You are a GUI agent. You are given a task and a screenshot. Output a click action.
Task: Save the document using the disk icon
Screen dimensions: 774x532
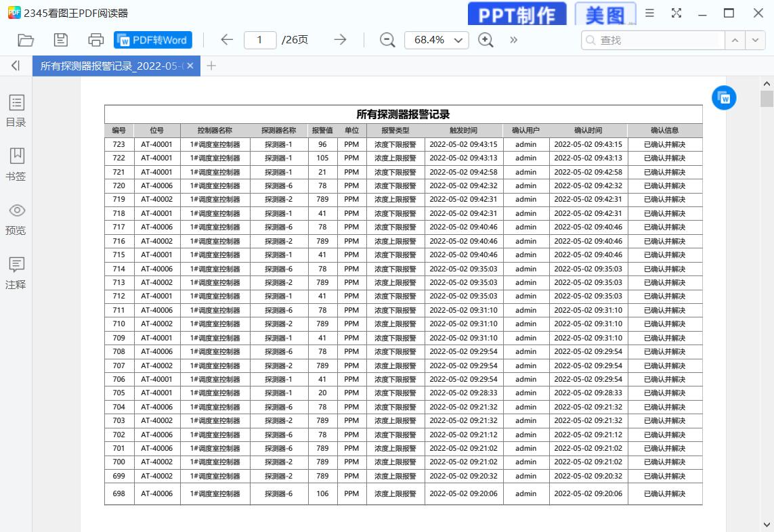point(61,40)
